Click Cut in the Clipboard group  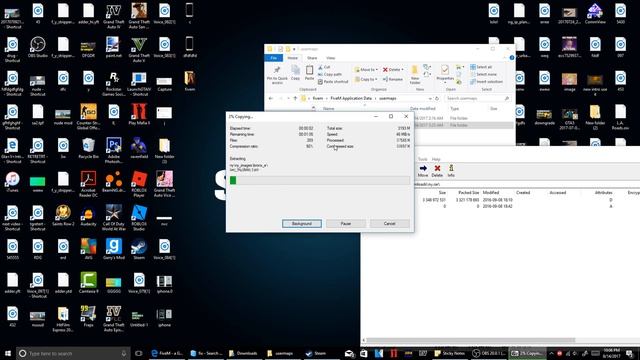(324, 67)
